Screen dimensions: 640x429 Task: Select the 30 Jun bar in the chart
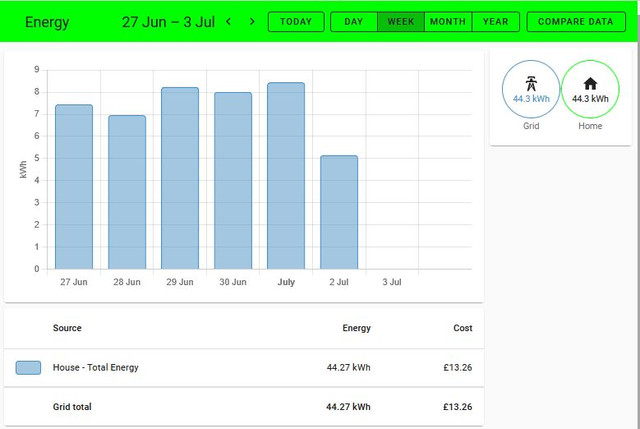pyautogui.click(x=233, y=180)
